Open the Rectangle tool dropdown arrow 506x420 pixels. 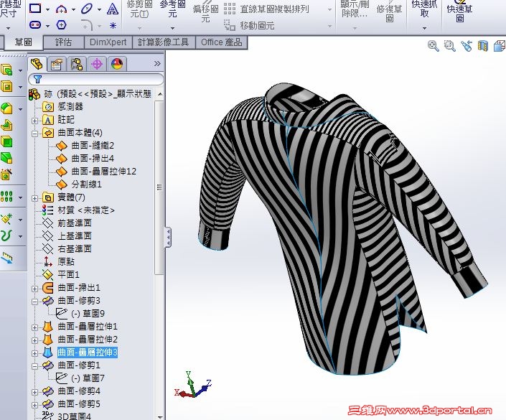(x=47, y=9)
